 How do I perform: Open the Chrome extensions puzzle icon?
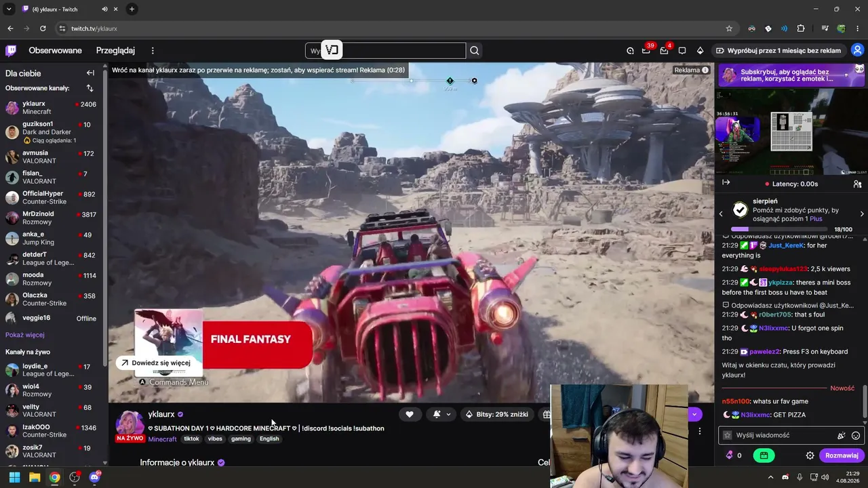click(801, 28)
